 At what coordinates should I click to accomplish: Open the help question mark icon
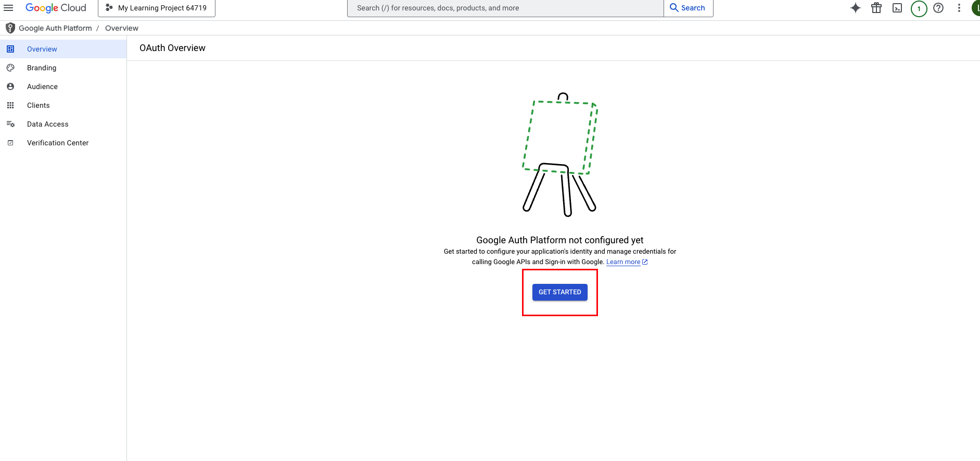938,8
